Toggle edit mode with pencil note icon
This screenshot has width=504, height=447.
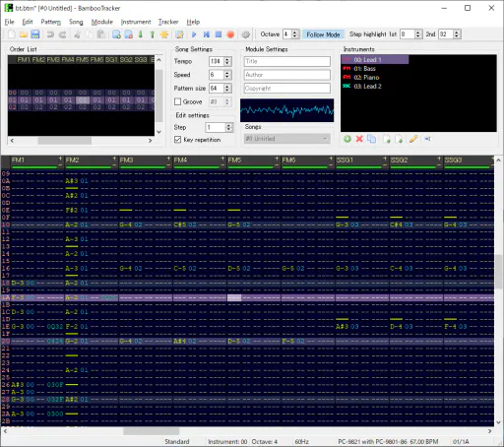click(x=179, y=34)
